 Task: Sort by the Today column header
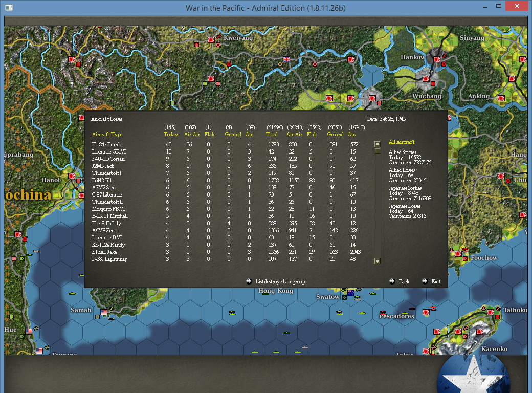(x=171, y=135)
